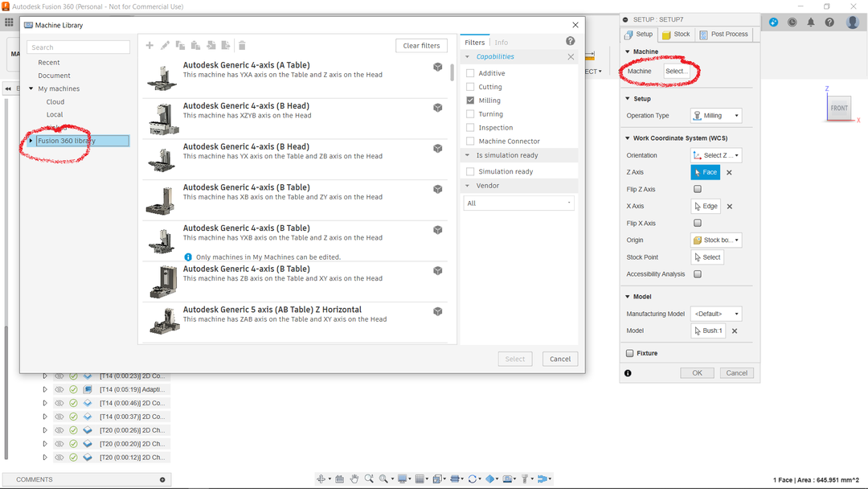Uncheck the Milling capability filter
The image size is (868, 489).
[x=471, y=101]
